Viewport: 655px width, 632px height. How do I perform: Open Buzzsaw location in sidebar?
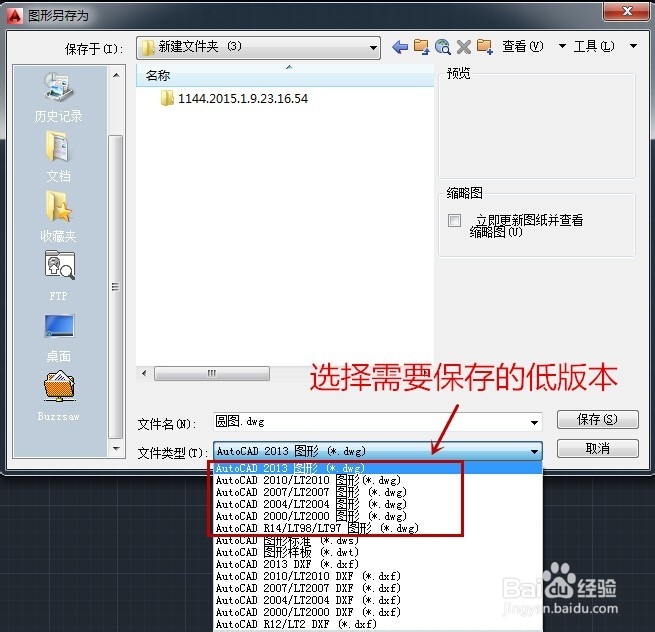[58, 396]
